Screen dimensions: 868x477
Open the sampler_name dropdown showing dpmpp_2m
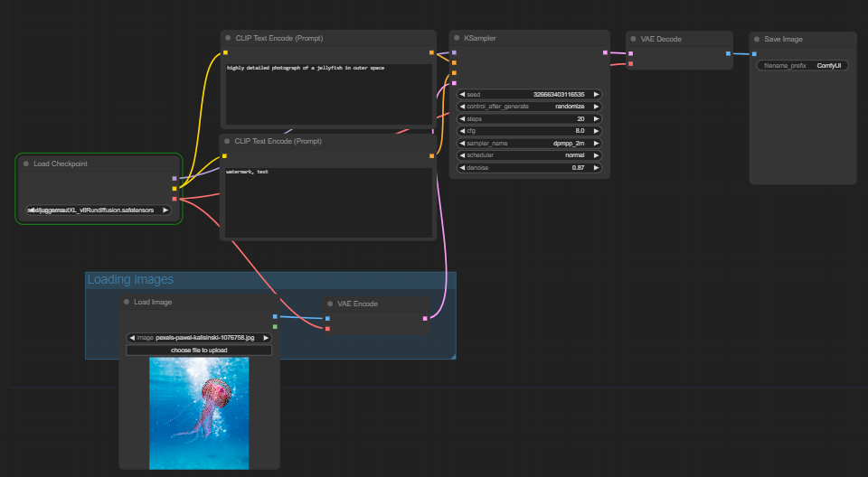(529, 144)
